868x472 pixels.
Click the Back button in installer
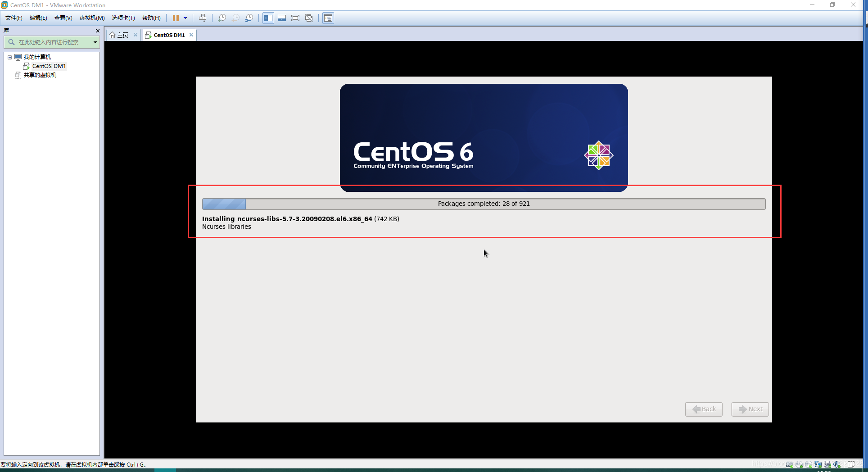tap(704, 409)
